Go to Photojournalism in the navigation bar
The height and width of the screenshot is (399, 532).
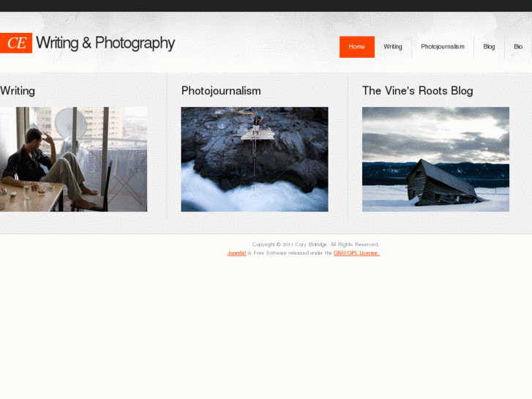[443, 47]
